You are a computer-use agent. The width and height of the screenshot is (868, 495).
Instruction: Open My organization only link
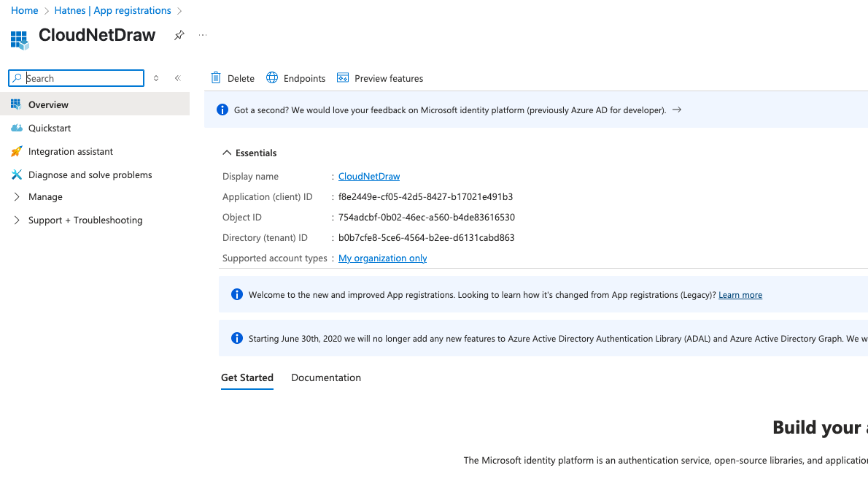pyautogui.click(x=382, y=258)
